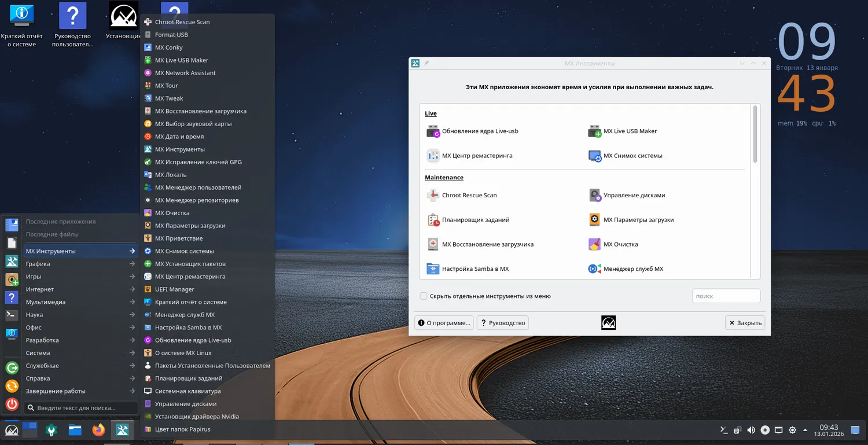Click the Руководство button in MX Инструменты
868x445 pixels.
pos(503,323)
